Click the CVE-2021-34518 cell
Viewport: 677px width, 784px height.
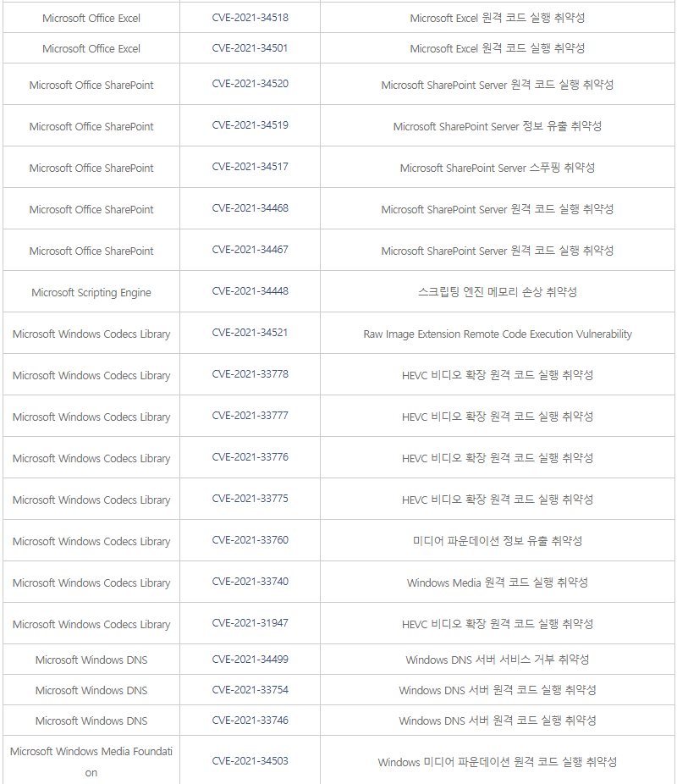250,18
